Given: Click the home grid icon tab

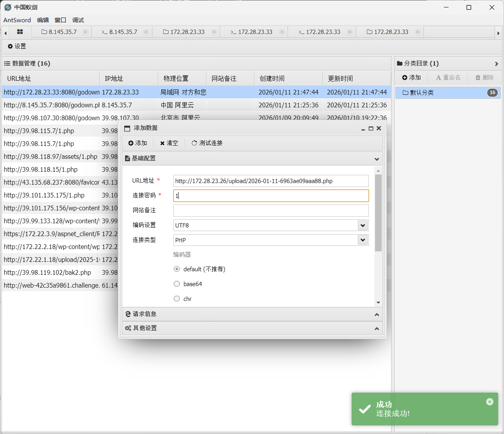Looking at the screenshot, I should pos(20,32).
